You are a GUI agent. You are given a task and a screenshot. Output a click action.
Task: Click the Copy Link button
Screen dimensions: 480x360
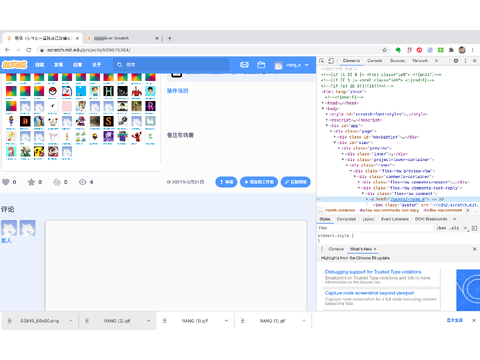(296, 182)
